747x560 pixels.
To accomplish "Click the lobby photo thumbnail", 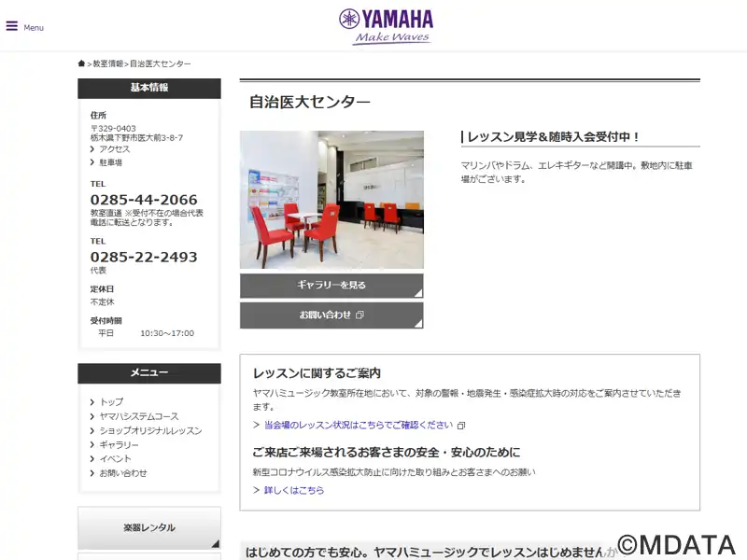I will [x=331, y=200].
